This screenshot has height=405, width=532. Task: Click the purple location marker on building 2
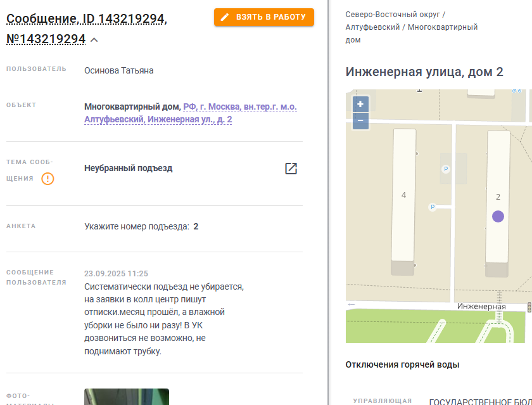[x=498, y=216]
